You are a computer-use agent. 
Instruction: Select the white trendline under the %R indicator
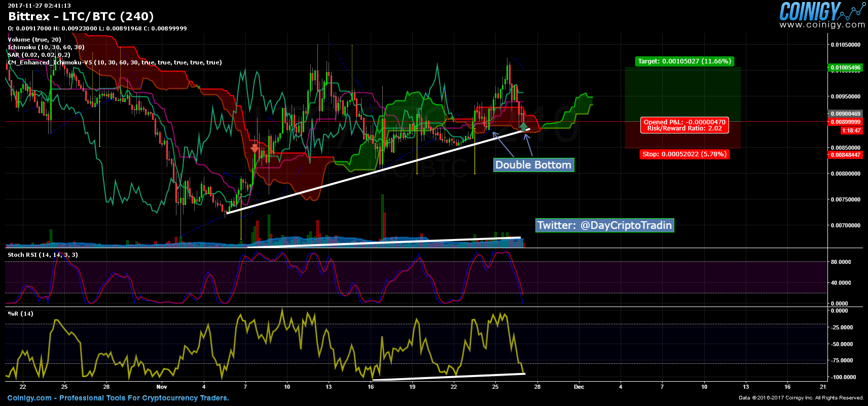point(448,377)
